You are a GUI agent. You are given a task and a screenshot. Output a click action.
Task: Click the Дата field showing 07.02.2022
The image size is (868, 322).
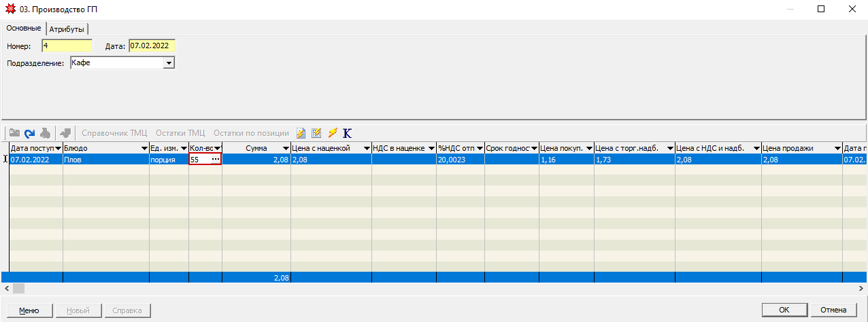[152, 46]
